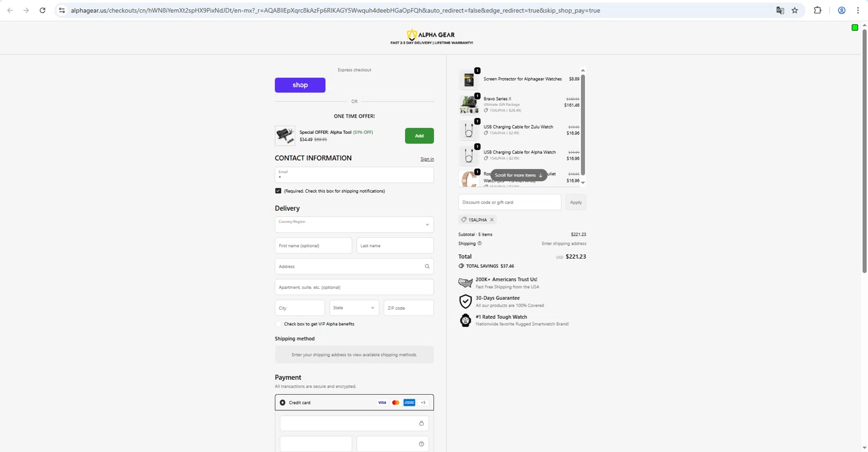Screen dimensions: 868x452
Task: Open Bravo Series II product thumbnail
Action: click(469, 105)
